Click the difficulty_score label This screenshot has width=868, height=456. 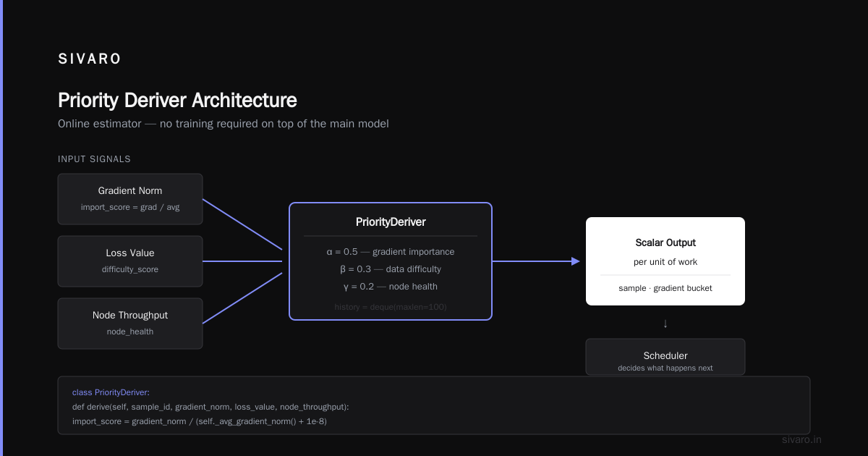pos(130,269)
